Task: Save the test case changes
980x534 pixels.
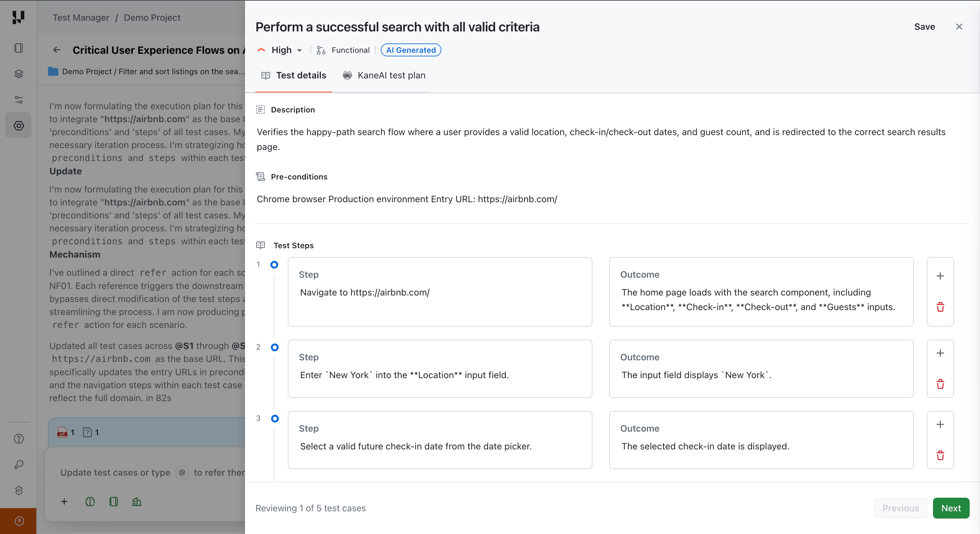Action: click(x=925, y=27)
